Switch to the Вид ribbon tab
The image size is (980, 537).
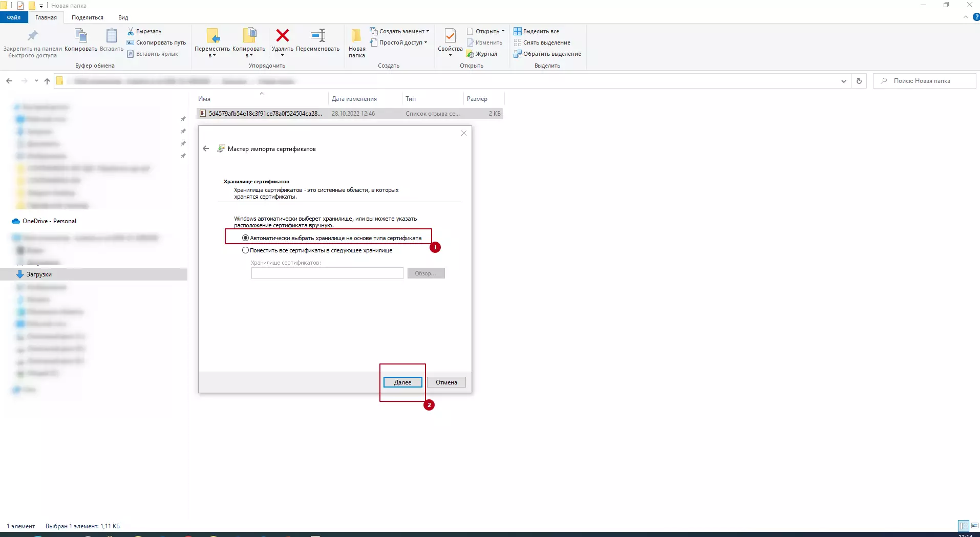[x=123, y=17]
